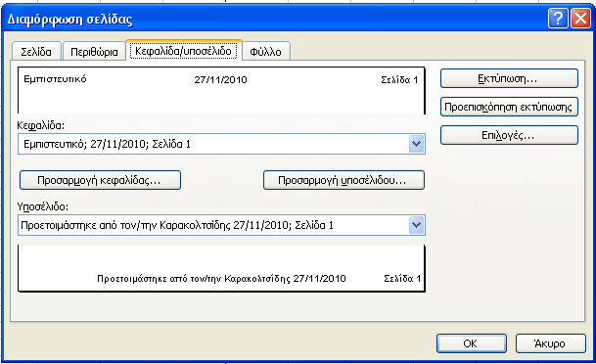Image resolution: width=596 pixels, height=364 pixels.
Task: Confirm with the OK button
Action: pyautogui.click(x=472, y=343)
